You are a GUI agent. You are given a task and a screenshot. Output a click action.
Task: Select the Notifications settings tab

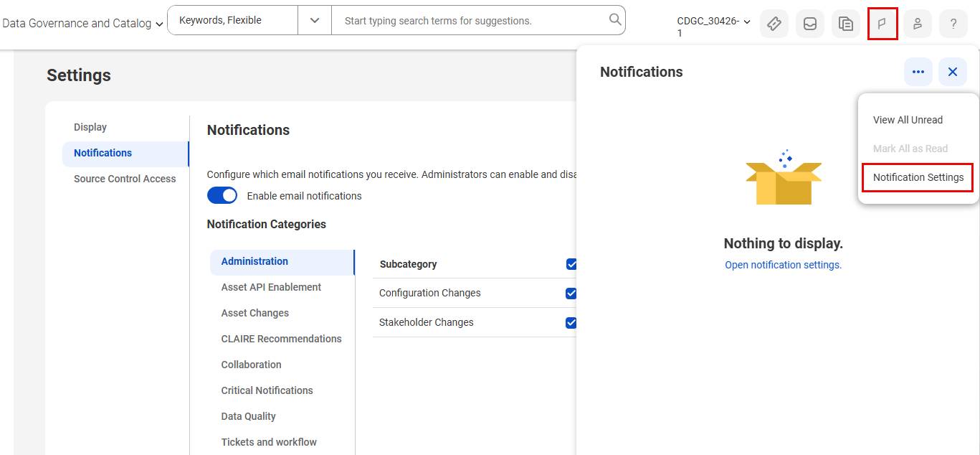click(125, 153)
